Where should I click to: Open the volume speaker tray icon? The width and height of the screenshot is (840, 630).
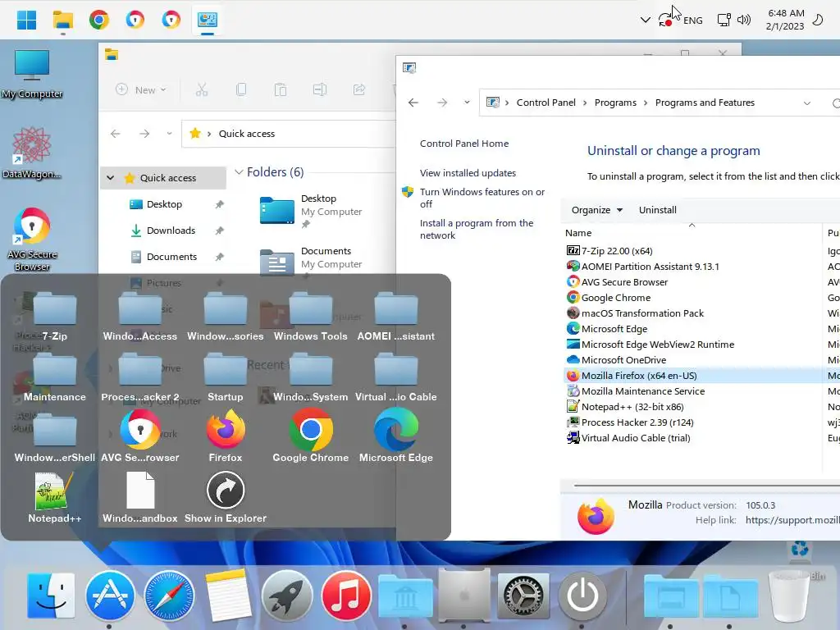pos(743,20)
